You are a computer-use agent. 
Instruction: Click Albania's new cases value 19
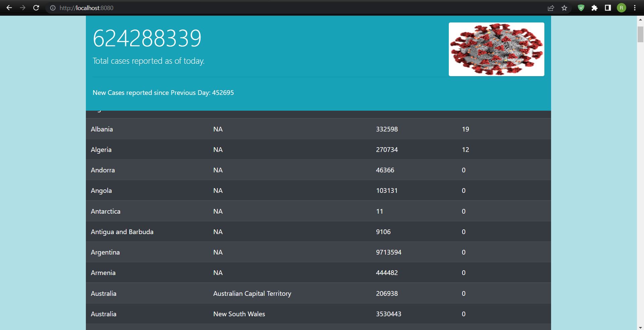point(466,129)
